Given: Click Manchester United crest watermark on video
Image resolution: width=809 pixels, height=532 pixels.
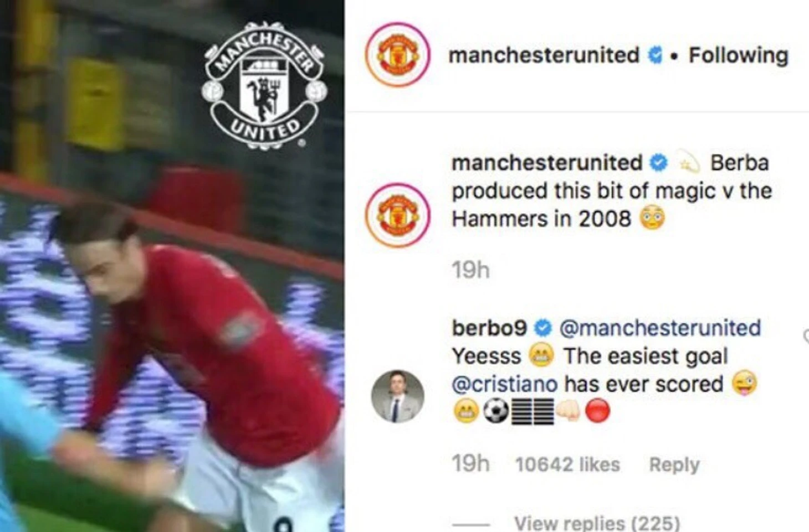Looking at the screenshot, I should pos(264,86).
